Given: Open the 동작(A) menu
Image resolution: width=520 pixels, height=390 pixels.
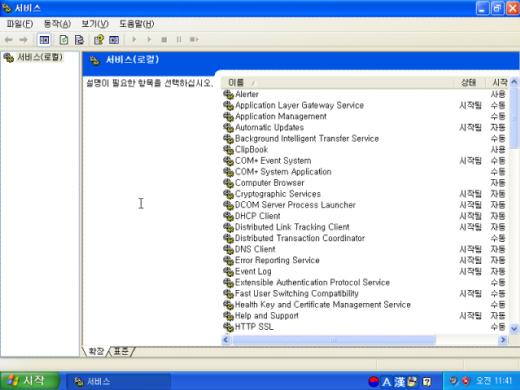Looking at the screenshot, I should tap(57, 24).
